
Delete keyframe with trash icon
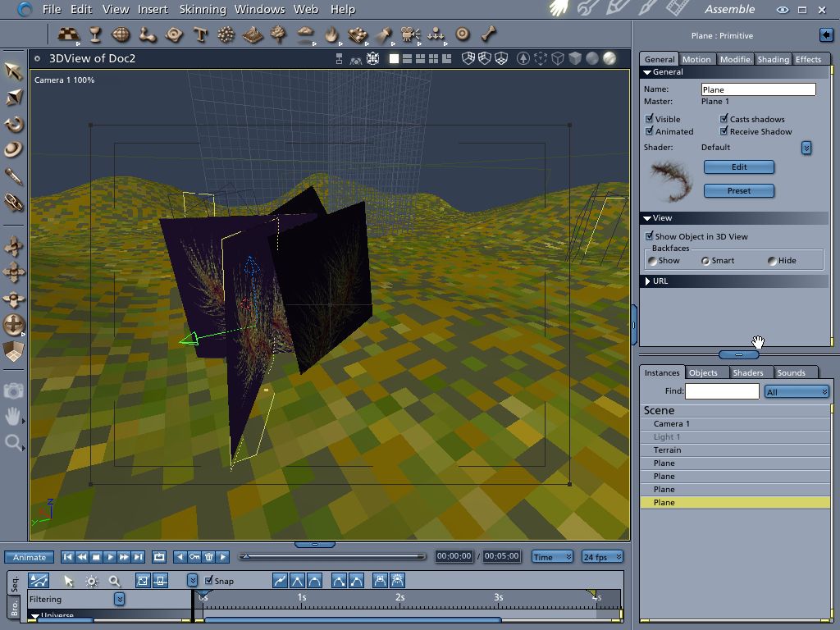208,557
